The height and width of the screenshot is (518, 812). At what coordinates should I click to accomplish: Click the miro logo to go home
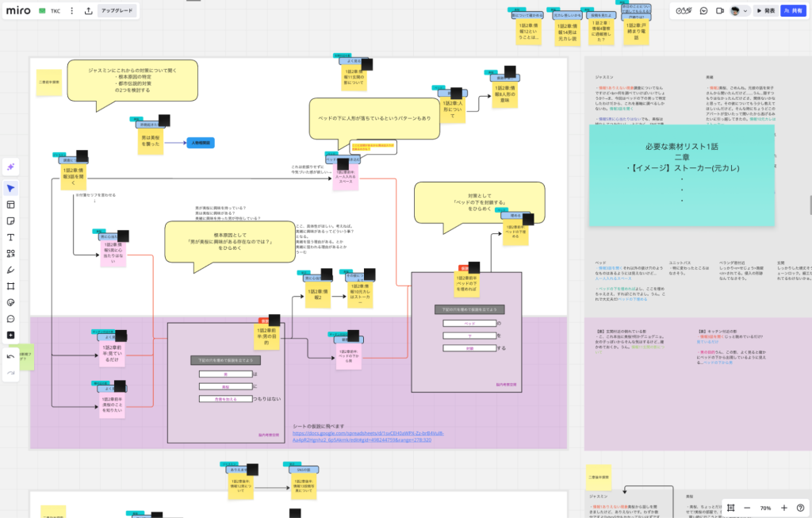tap(18, 11)
